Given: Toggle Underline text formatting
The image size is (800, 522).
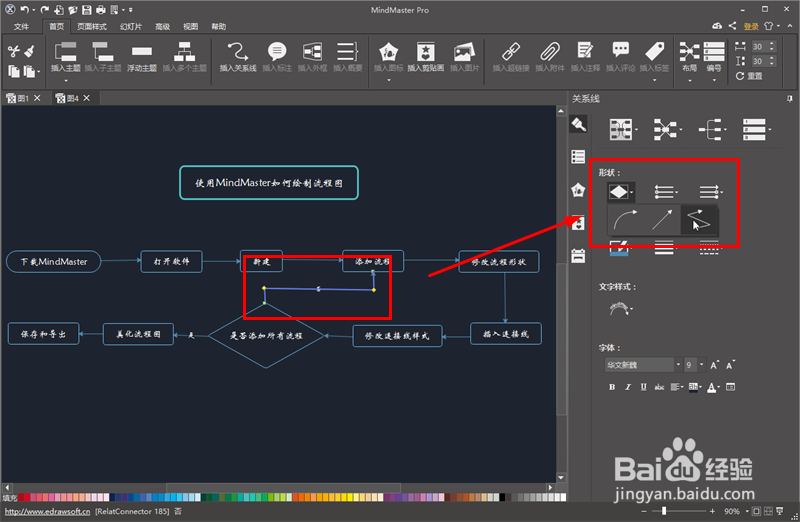Looking at the screenshot, I should (x=643, y=387).
